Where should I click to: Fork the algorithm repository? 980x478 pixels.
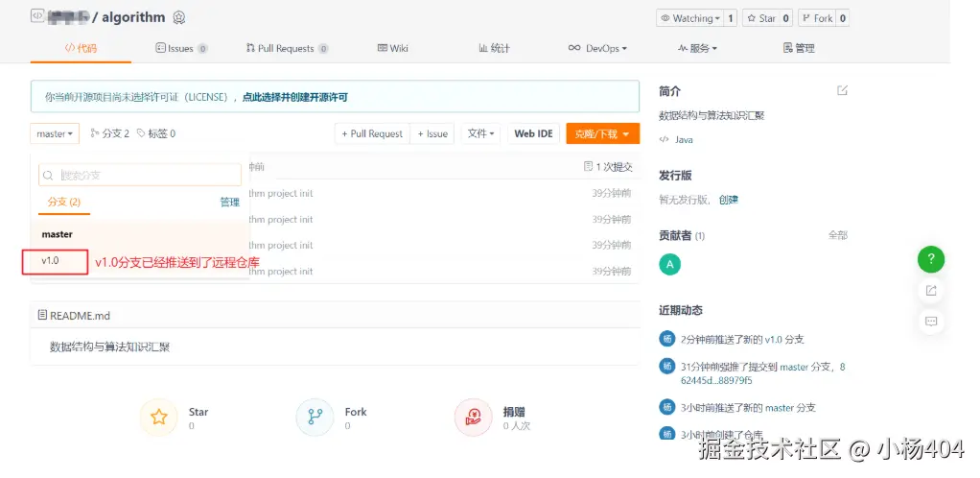point(817,18)
